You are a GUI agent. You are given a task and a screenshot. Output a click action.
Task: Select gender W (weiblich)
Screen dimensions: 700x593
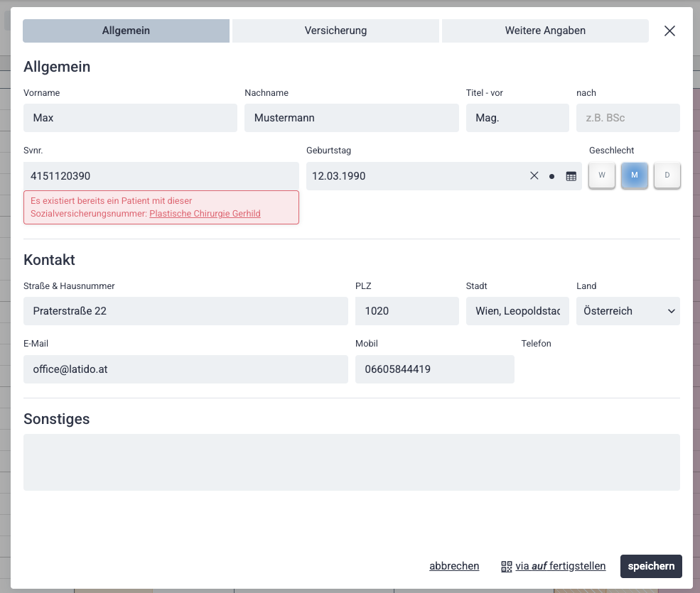tap(602, 175)
